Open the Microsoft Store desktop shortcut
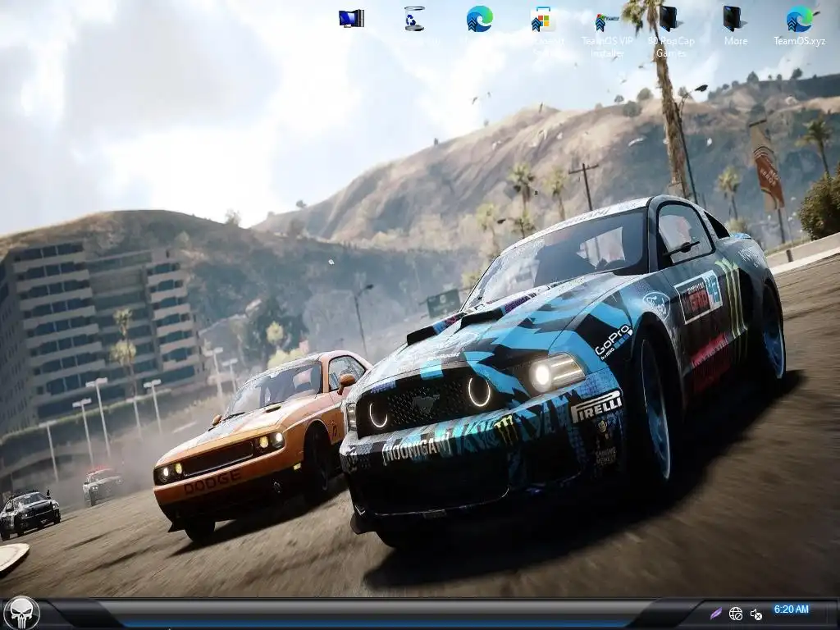This screenshot has width=840, height=630. point(543,20)
